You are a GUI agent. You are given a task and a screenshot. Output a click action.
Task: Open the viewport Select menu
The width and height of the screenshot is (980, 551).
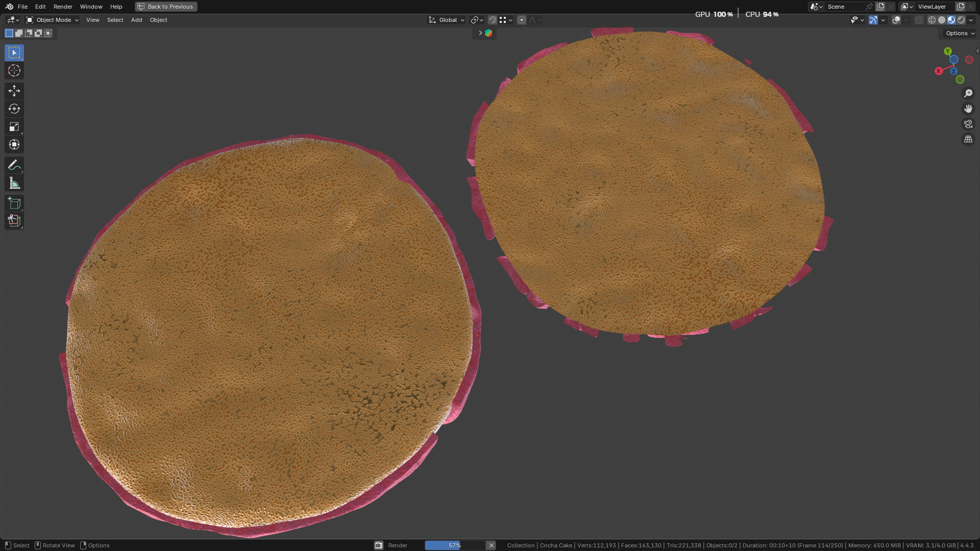[115, 20]
